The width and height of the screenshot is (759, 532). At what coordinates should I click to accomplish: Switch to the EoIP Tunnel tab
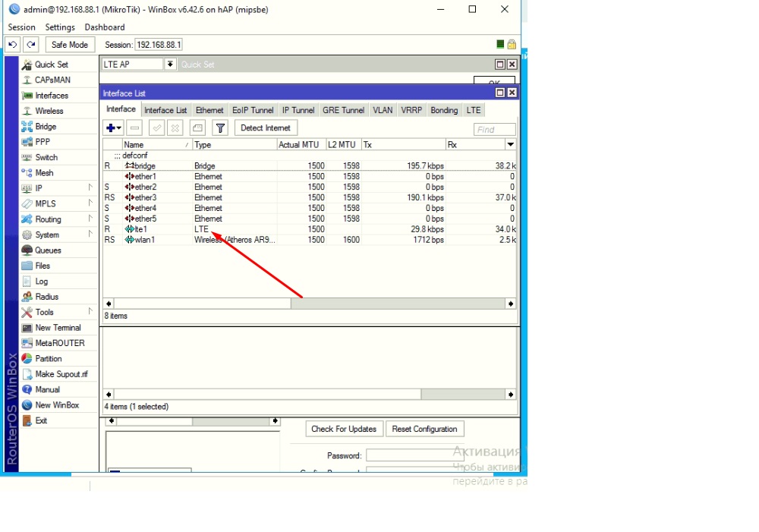point(253,110)
